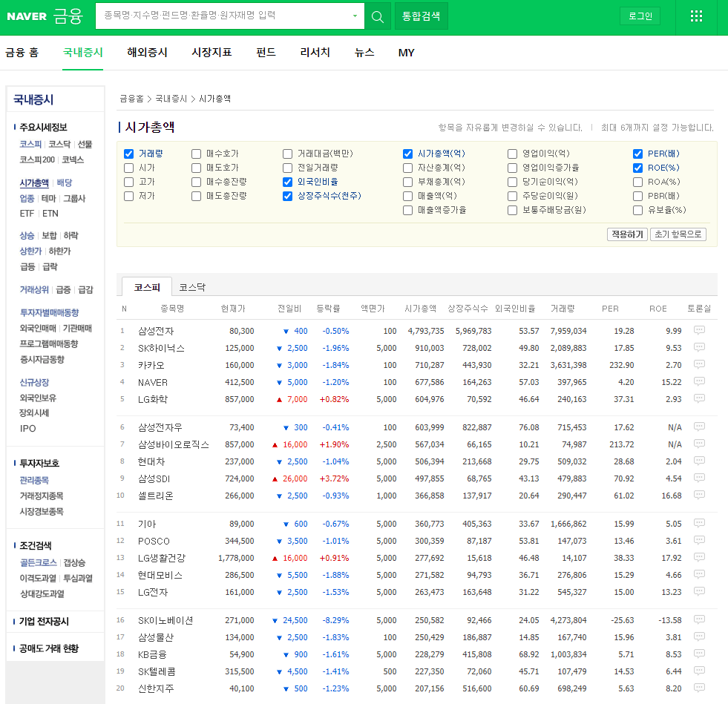Viewport: 728px width, 704px height.
Task: Tick the PBR(배) checkbox
Action: tap(638, 197)
